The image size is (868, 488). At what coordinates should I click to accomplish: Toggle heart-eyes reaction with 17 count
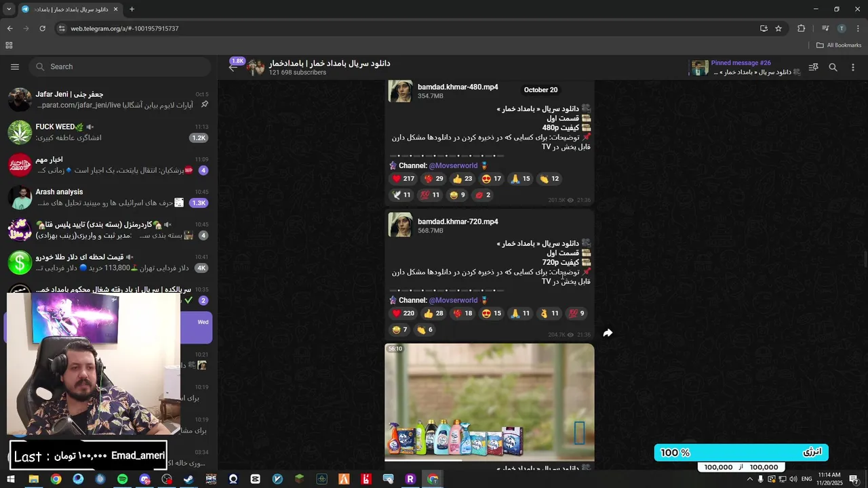(x=491, y=179)
